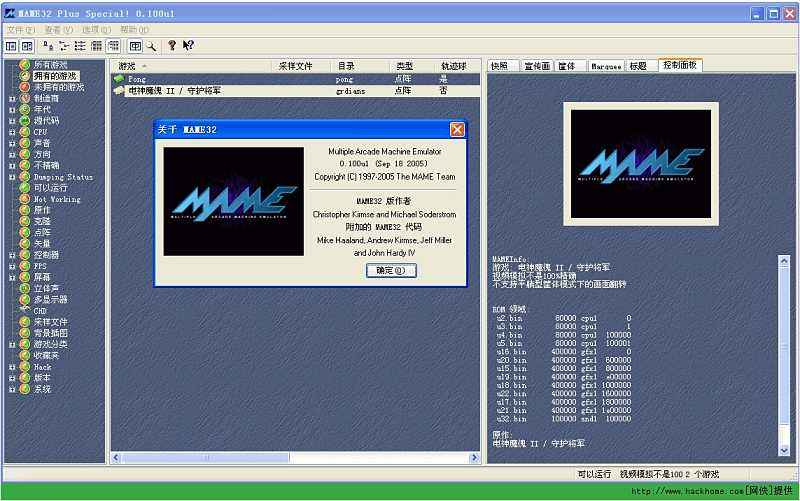Expand the CPU tree folder
The width and height of the screenshot is (800, 501).
click(12, 132)
